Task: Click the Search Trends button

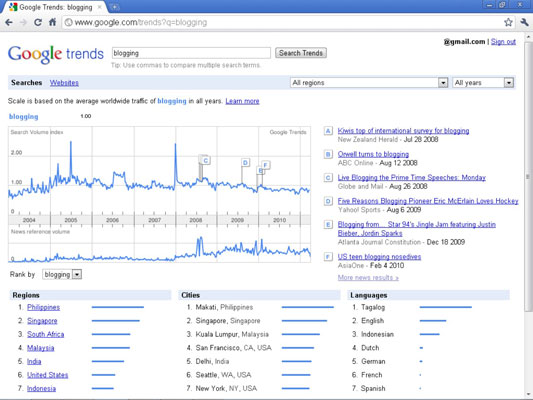Action: coord(301,53)
